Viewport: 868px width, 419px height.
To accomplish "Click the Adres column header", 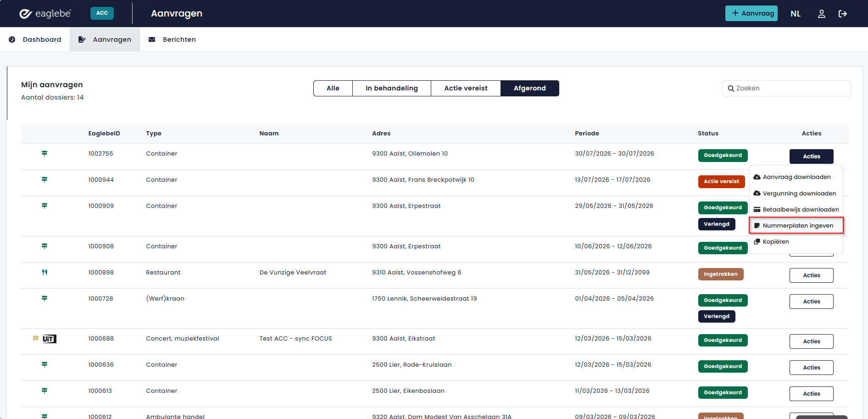I will pyautogui.click(x=381, y=134).
